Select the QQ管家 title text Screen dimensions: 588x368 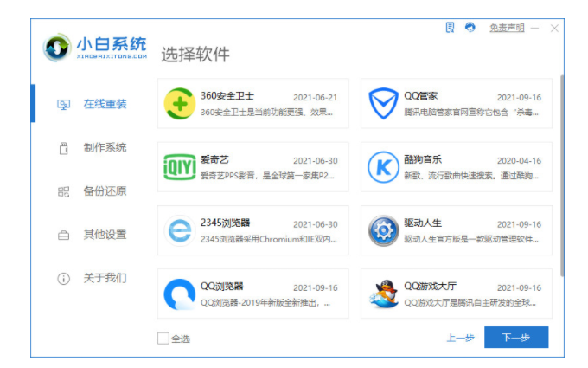421,96
